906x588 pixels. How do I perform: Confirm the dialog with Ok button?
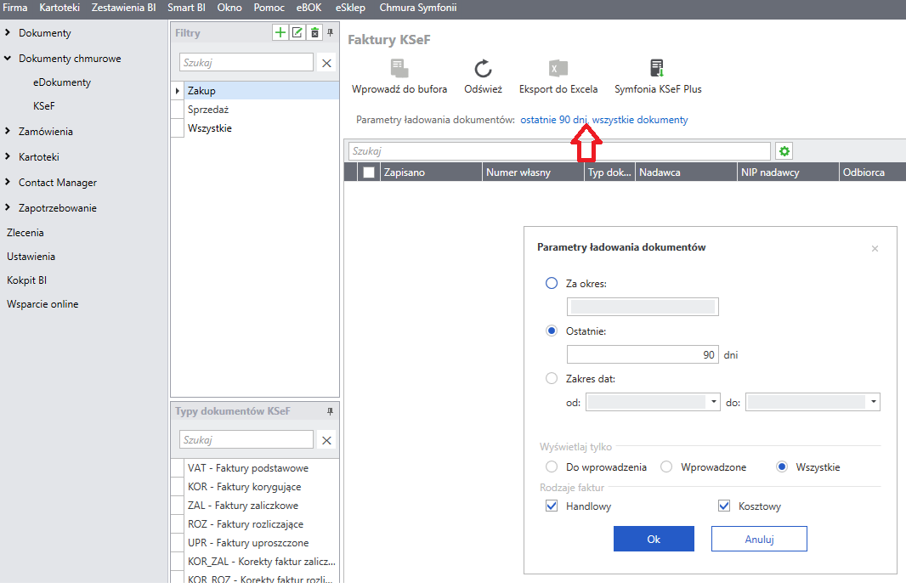click(x=654, y=539)
